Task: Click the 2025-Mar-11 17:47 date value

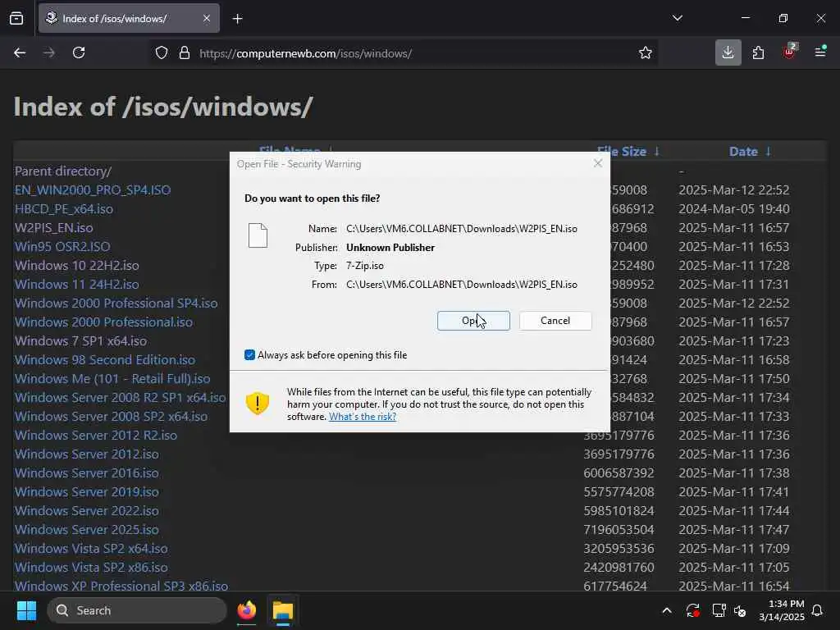Action: pyautogui.click(x=734, y=529)
